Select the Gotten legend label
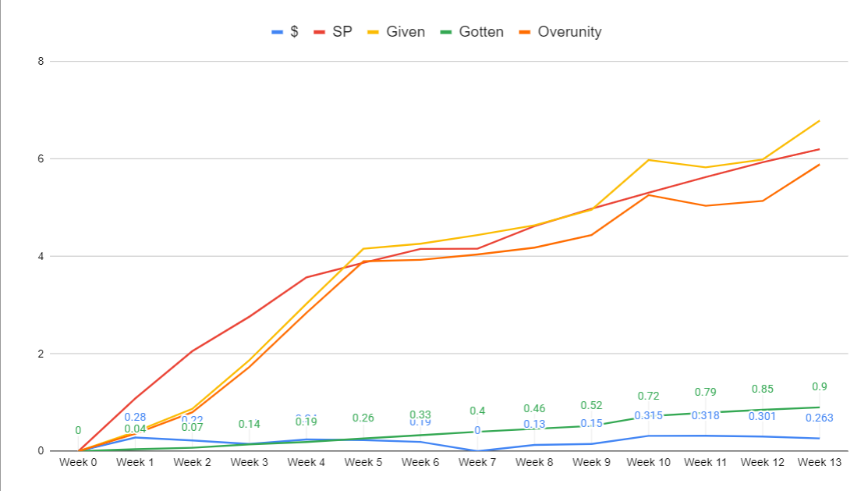This screenshot has height=491, width=868. [x=482, y=32]
